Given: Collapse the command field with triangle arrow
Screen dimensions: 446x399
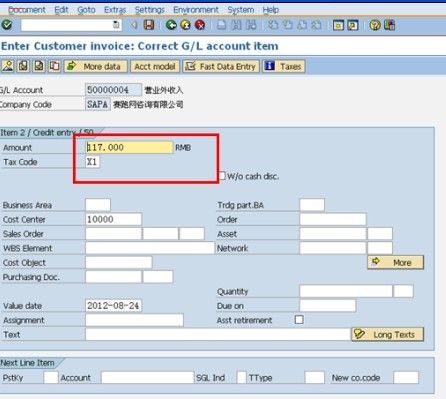Looking at the screenshot, I should click(134, 25).
